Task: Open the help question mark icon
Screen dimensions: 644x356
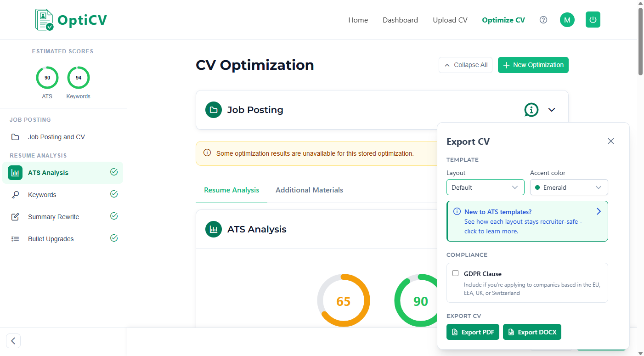Action: click(x=543, y=20)
